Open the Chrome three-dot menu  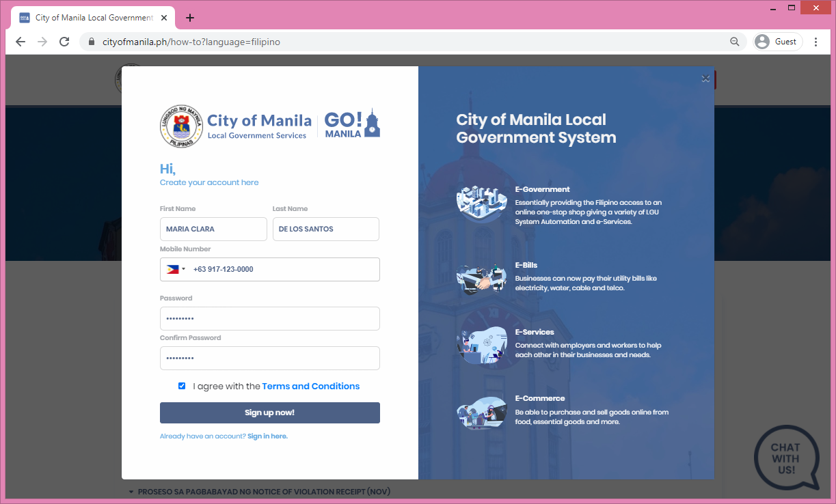pos(815,42)
